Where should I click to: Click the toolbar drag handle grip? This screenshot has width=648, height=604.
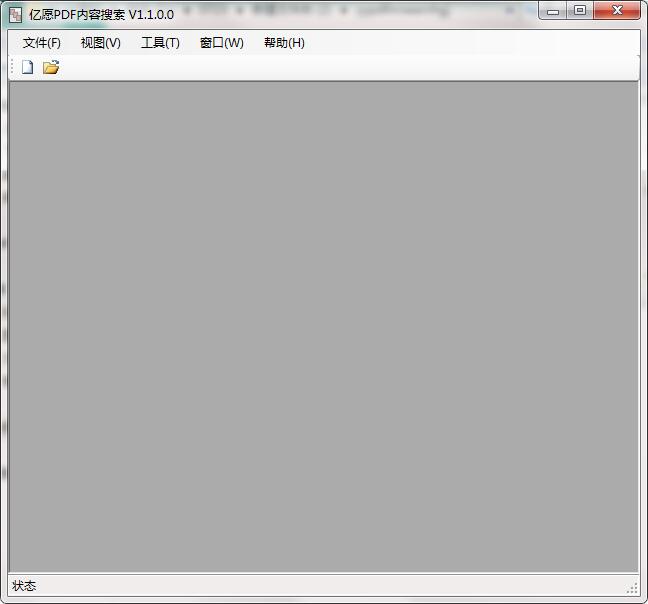pos(12,67)
